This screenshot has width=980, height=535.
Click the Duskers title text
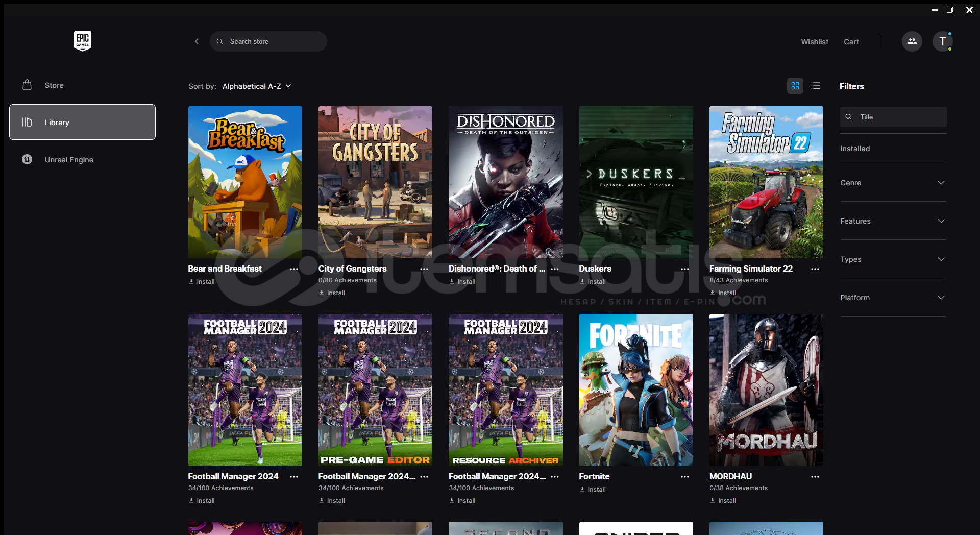pos(595,269)
